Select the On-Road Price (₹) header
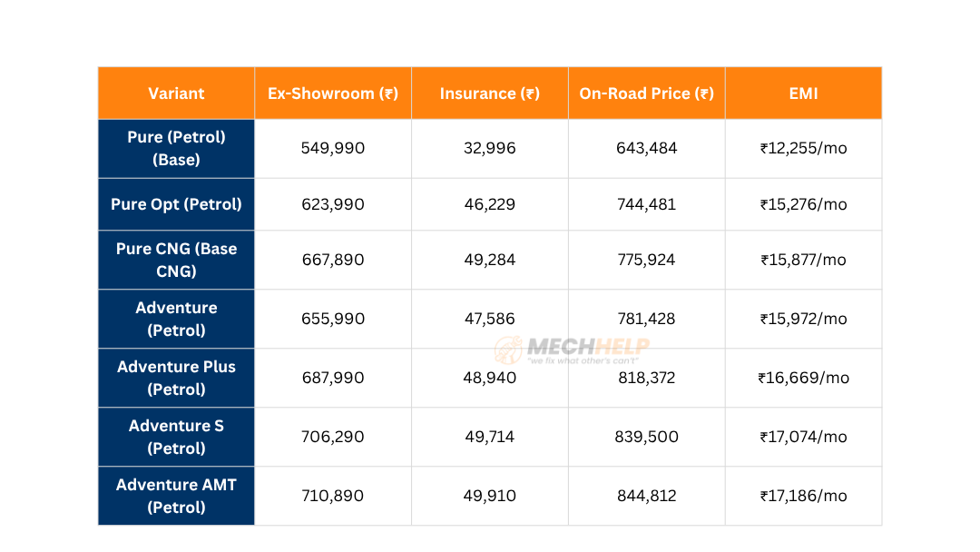The image size is (980, 552). click(x=647, y=94)
